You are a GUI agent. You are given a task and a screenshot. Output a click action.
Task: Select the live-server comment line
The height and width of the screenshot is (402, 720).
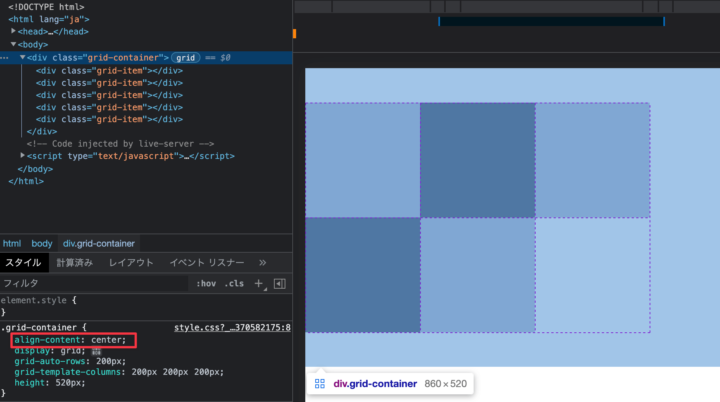tap(120, 144)
